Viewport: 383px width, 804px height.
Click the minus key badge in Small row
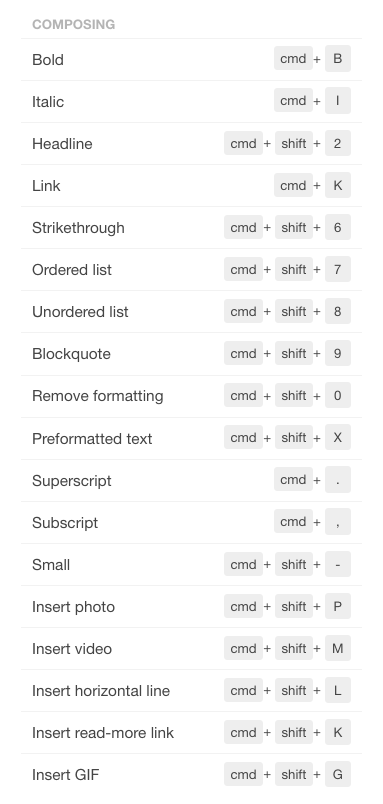click(x=337, y=564)
